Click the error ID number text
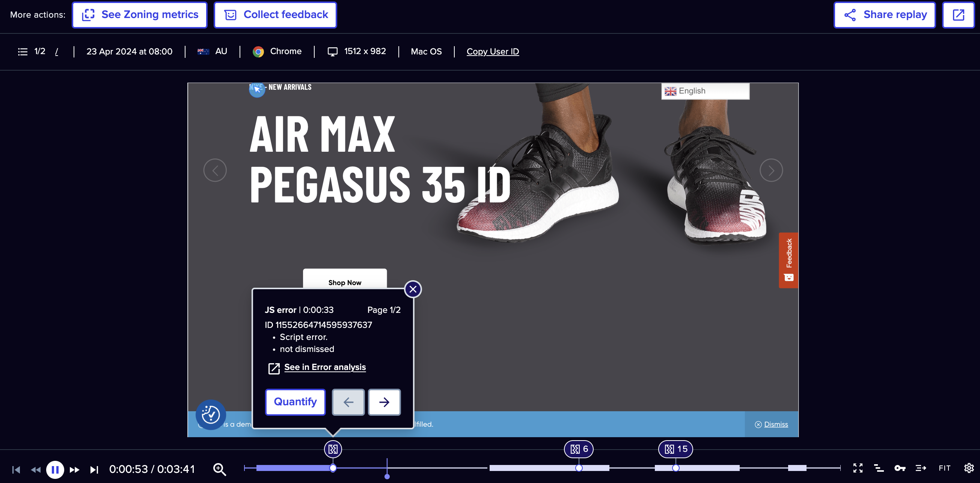The image size is (980, 483). click(x=323, y=325)
